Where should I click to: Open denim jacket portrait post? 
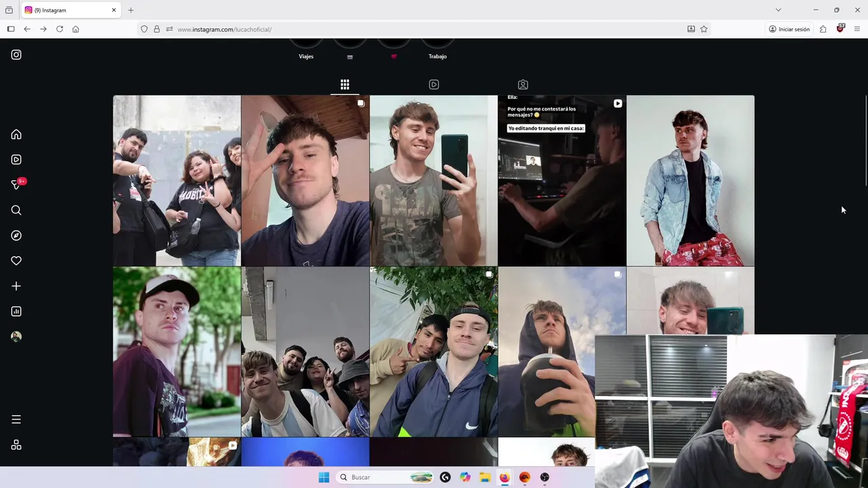pyautogui.click(x=690, y=180)
